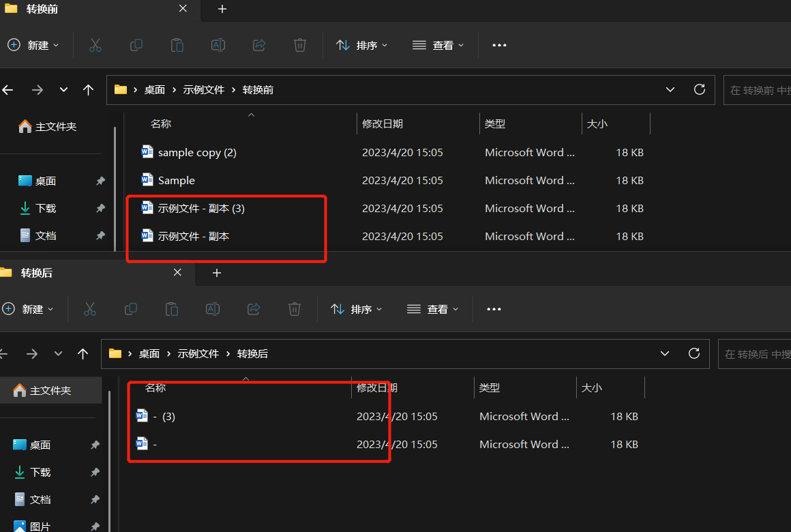This screenshot has height=532, width=791.
Task: Sort by 修改日期 column in top window
Action: coord(383,123)
